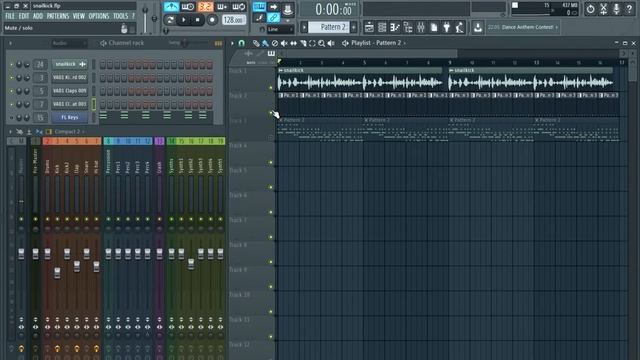The width and height of the screenshot is (640, 360).
Task: Open the Audio channel filter dropdown
Action: pyautogui.click(x=69, y=43)
